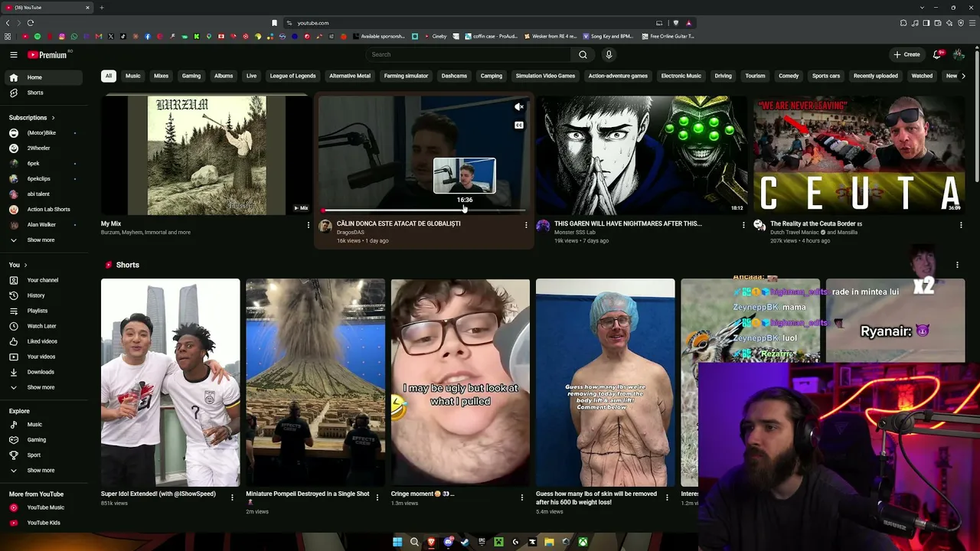Viewport: 980px width, 551px height.
Task: Open Shorts section options menu
Action: (957, 265)
